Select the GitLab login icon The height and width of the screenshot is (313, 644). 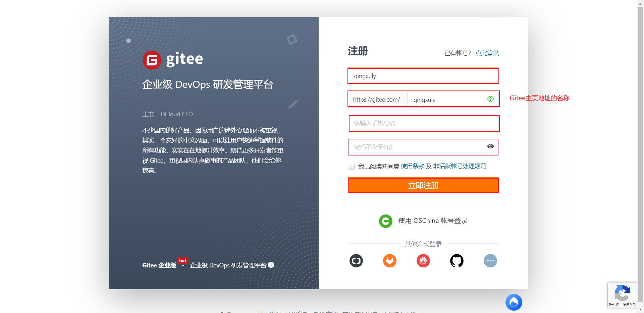click(x=389, y=261)
